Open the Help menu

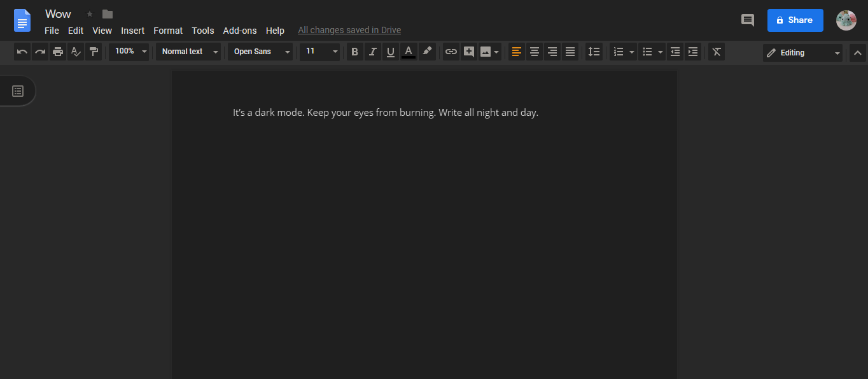(275, 31)
